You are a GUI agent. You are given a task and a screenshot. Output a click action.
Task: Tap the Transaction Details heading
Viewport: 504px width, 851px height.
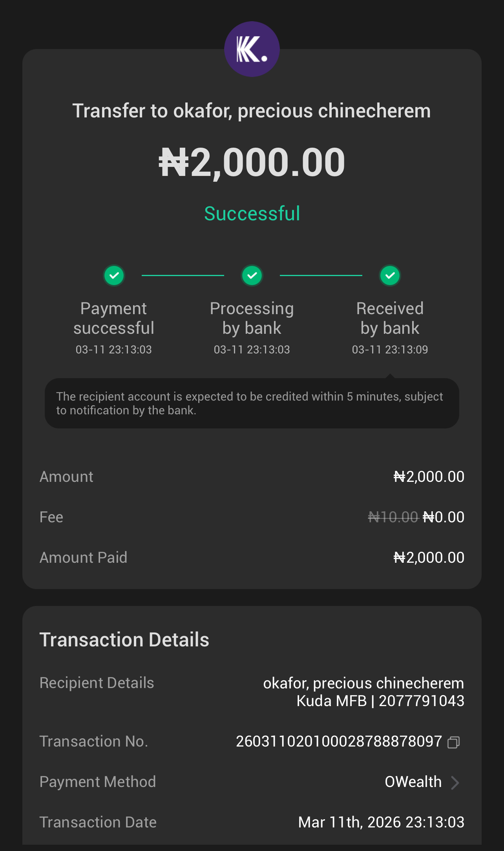(x=124, y=639)
